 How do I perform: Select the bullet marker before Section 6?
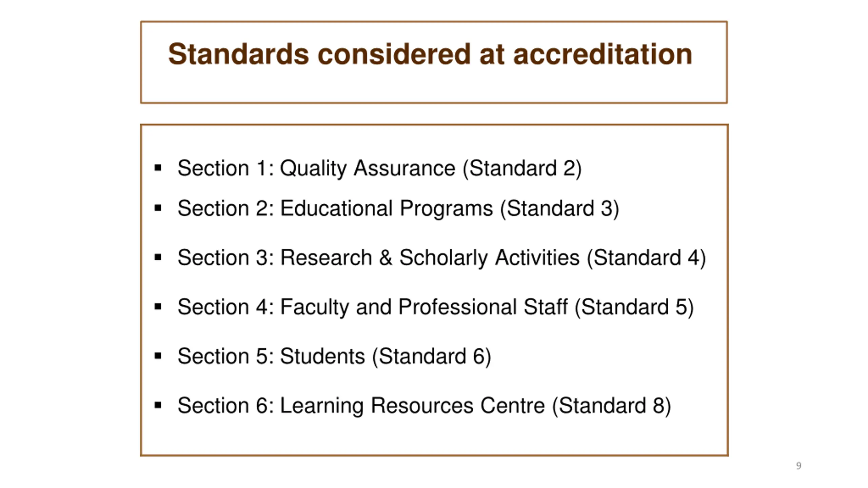coord(158,405)
